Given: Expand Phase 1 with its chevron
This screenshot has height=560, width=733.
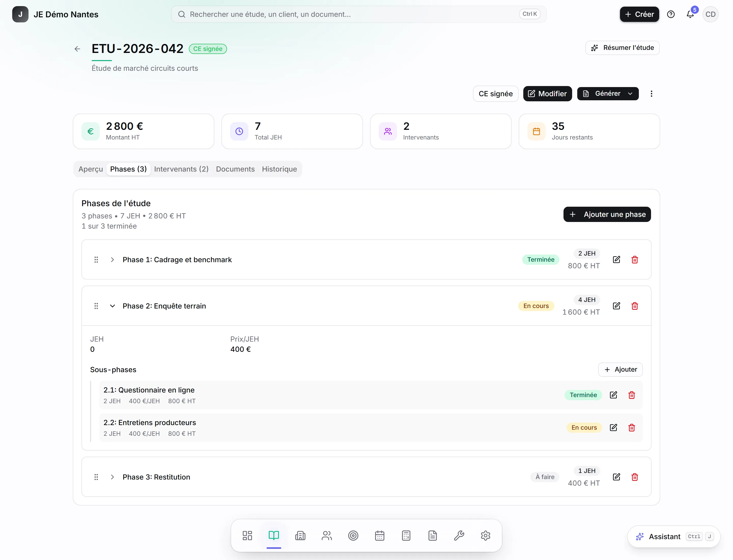Looking at the screenshot, I should [112, 260].
